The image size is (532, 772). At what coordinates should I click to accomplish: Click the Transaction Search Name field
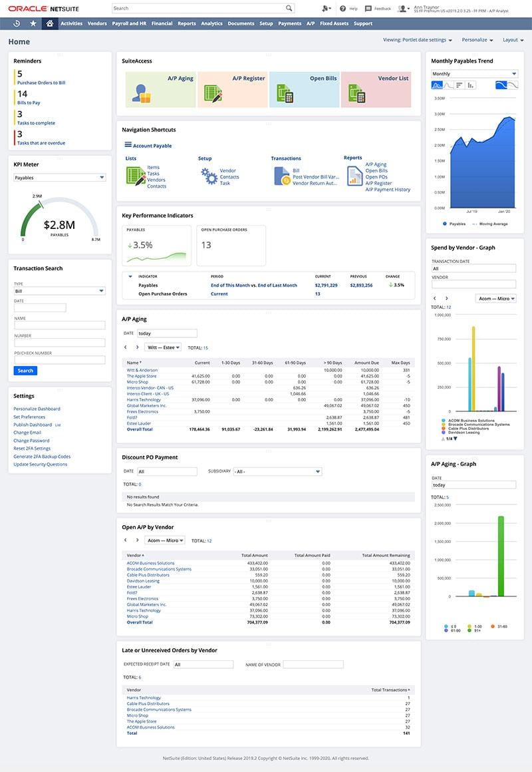pos(60,325)
